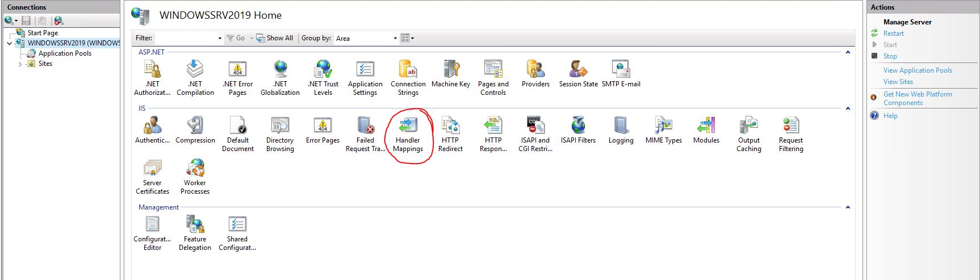The width and height of the screenshot is (980, 280).
Task: Open SMTP E-mail feature
Action: [621, 74]
